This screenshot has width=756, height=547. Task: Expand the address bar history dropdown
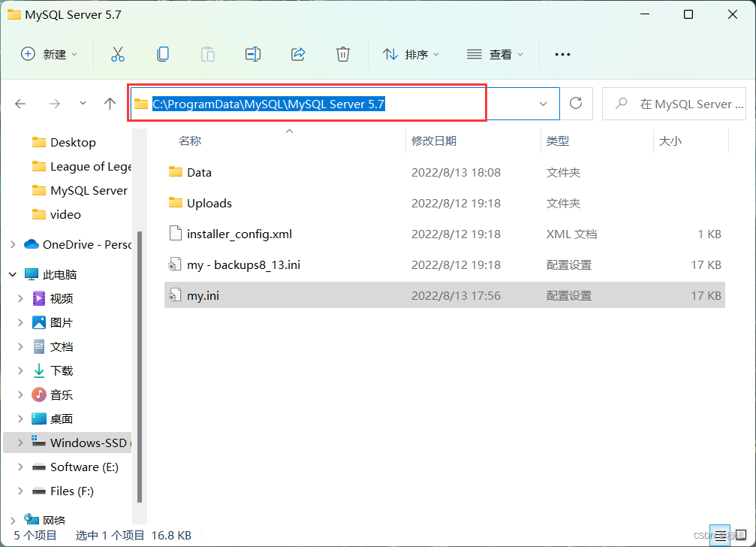(x=543, y=104)
